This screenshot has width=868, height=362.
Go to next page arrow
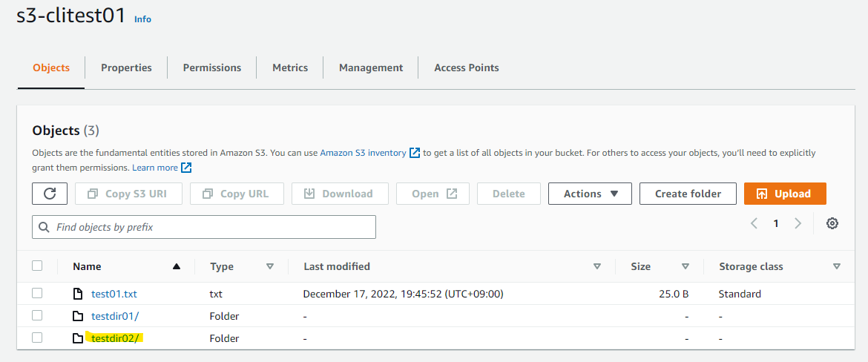[x=798, y=223]
